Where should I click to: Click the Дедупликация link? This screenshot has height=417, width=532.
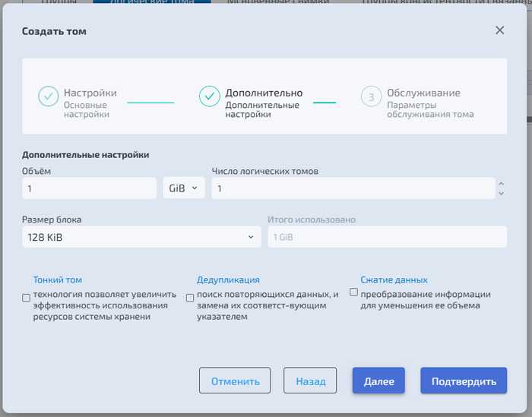(228, 280)
